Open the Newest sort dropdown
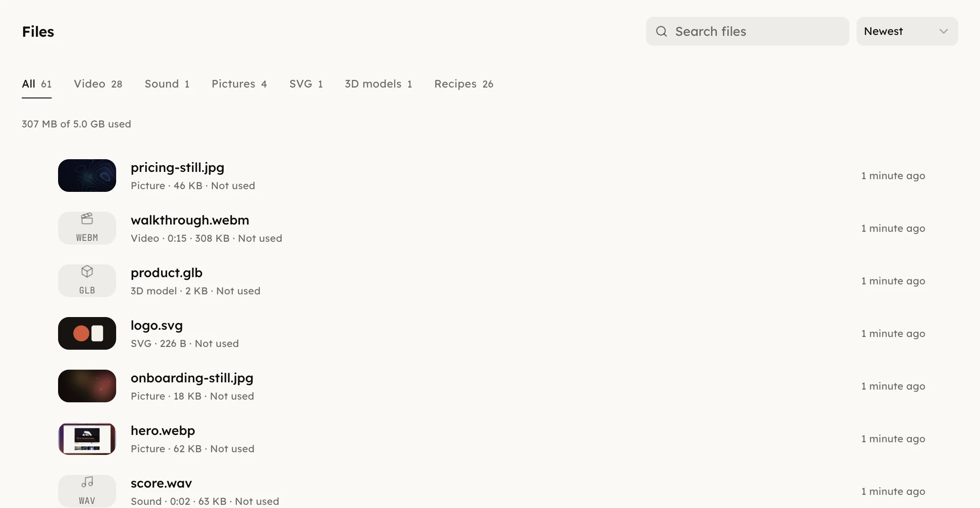 907,31
